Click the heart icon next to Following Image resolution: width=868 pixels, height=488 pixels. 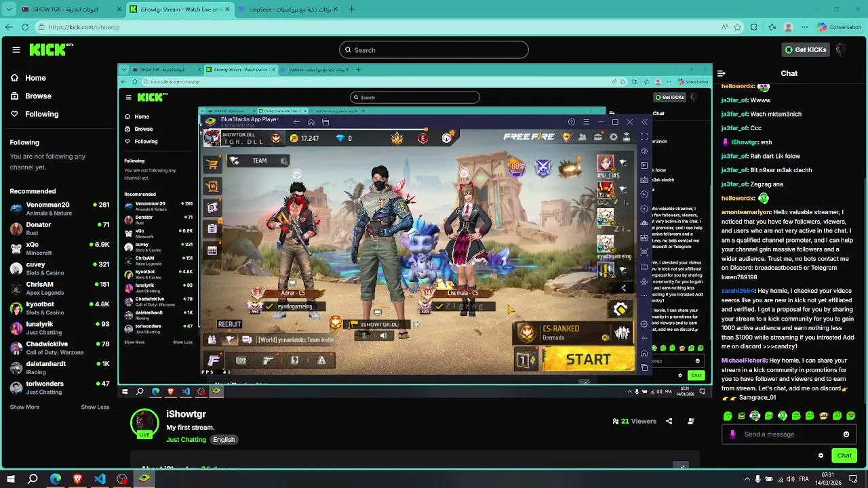pos(15,114)
